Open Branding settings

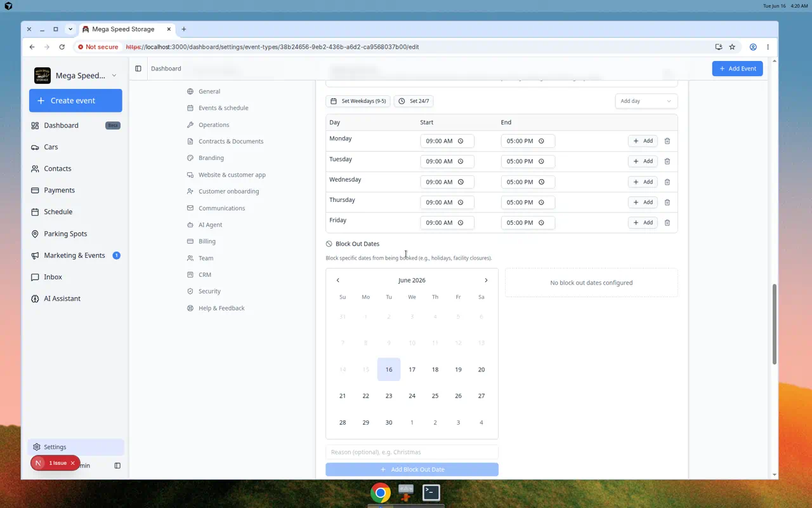tap(211, 158)
